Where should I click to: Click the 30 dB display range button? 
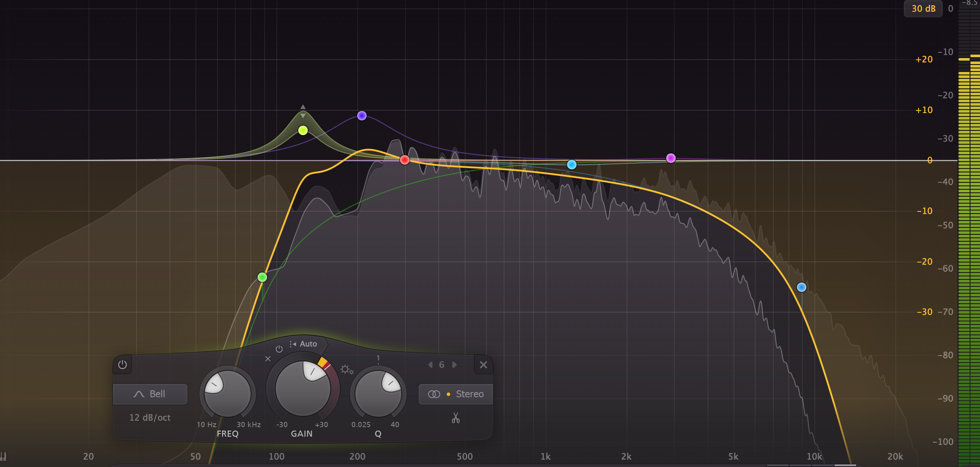(x=923, y=9)
